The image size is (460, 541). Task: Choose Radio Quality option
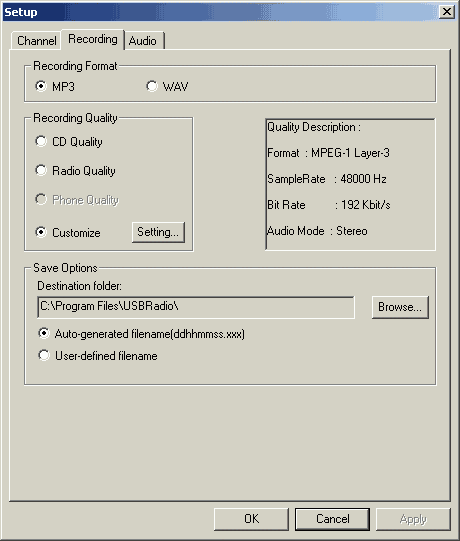pos(76,170)
